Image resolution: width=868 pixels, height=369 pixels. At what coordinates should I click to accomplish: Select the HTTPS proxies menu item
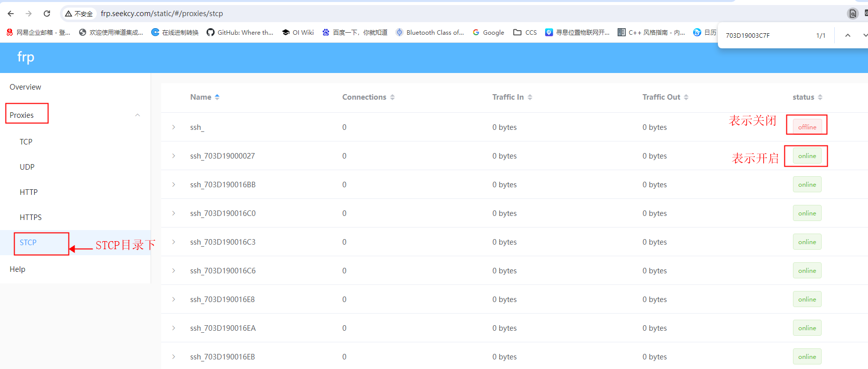tap(76, 217)
